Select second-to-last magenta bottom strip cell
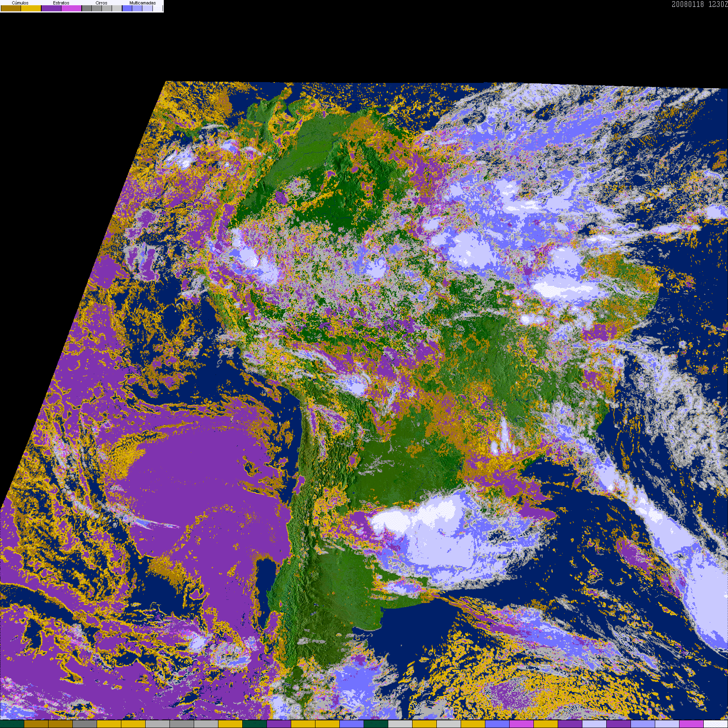Image resolution: width=728 pixels, height=728 pixels. (x=691, y=724)
